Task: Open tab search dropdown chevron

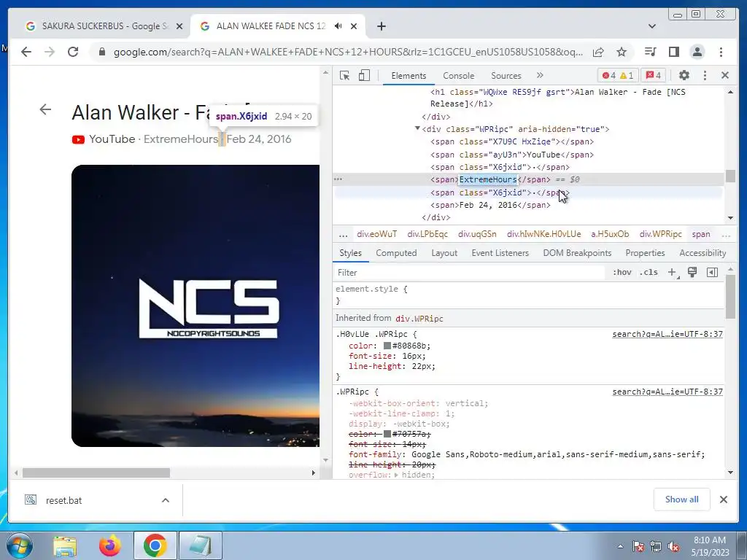Action: [x=652, y=26]
